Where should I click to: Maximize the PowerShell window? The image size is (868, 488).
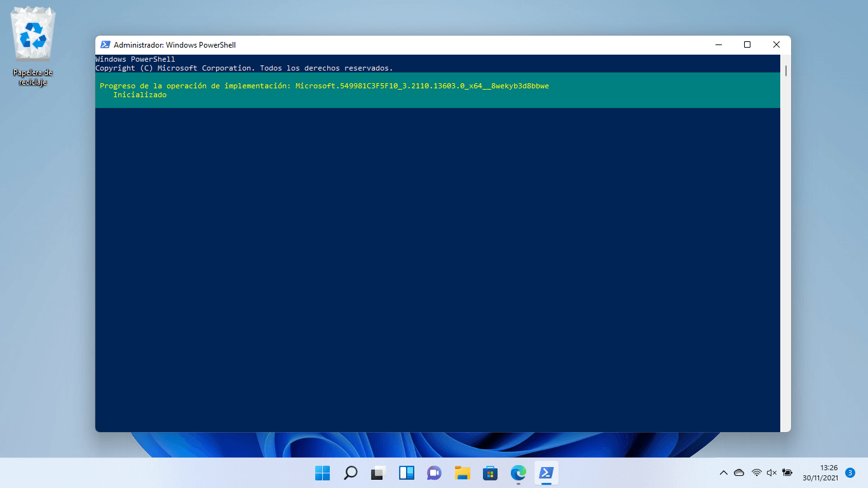point(747,45)
